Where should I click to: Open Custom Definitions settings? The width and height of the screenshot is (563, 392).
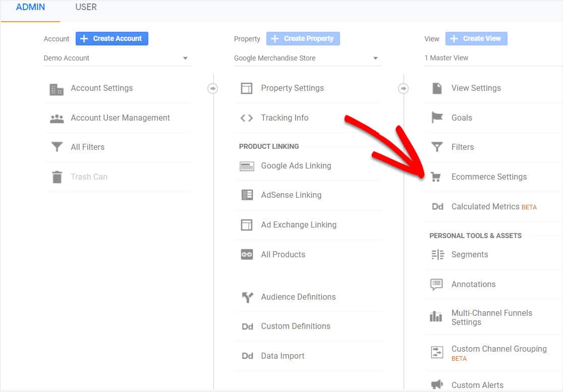click(295, 326)
